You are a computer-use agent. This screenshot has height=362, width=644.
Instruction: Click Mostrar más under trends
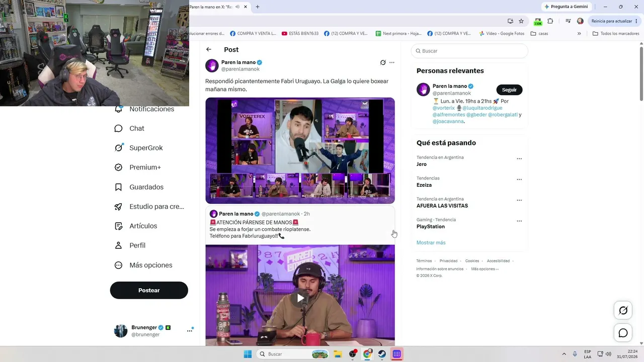pyautogui.click(x=431, y=242)
